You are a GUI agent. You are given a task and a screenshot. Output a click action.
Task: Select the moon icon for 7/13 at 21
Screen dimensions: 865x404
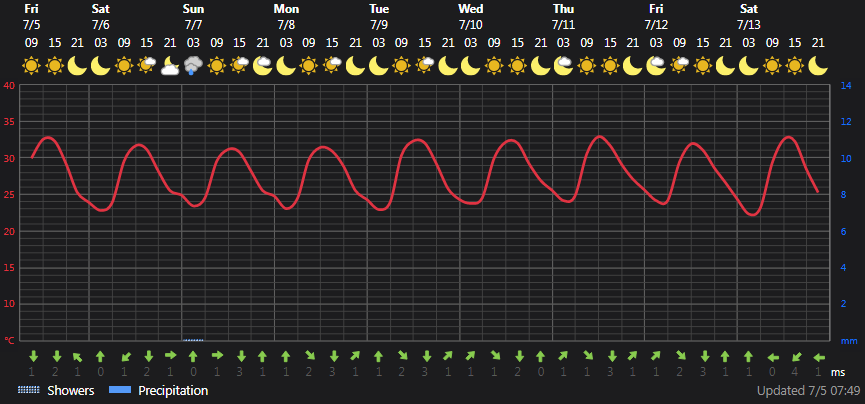pos(818,66)
